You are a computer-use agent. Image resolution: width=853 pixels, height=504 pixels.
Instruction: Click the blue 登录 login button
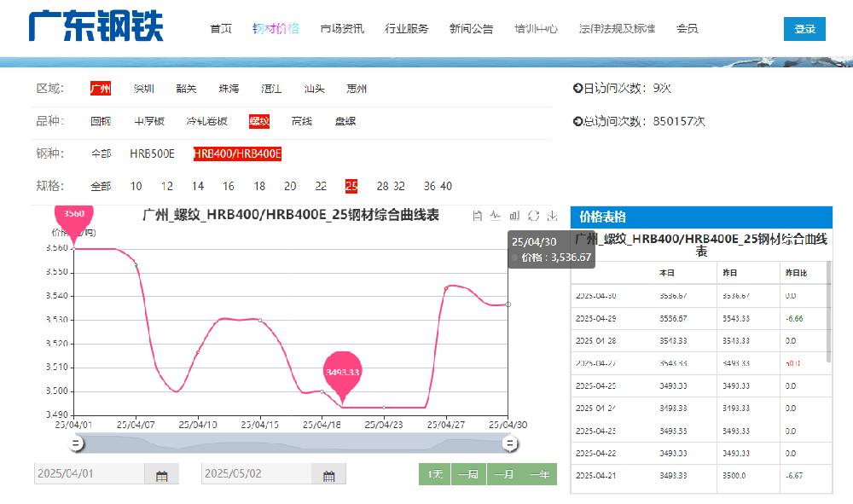click(804, 29)
